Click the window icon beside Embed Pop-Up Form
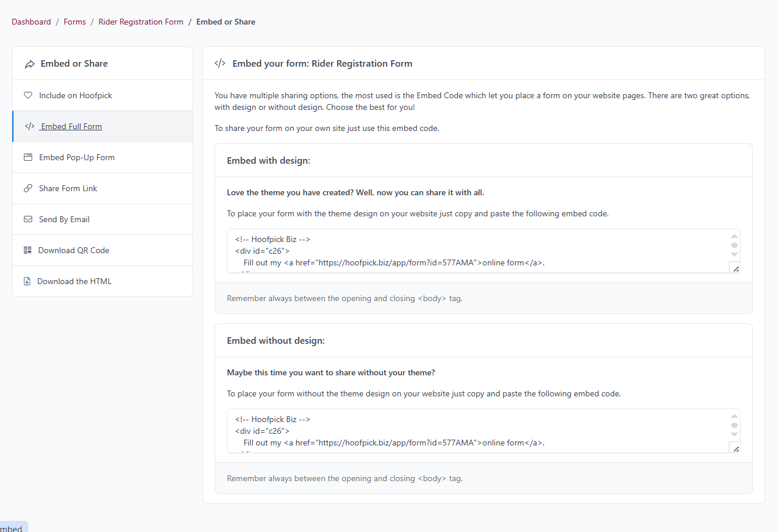 point(28,157)
